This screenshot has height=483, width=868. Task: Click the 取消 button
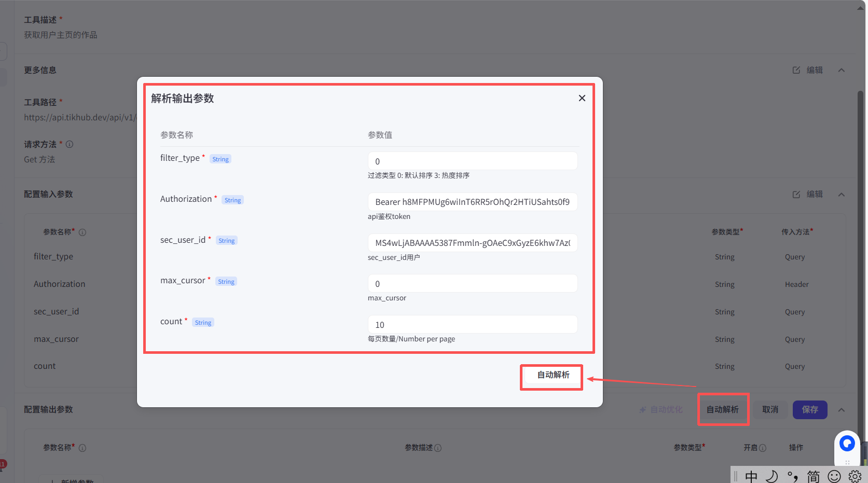point(770,410)
